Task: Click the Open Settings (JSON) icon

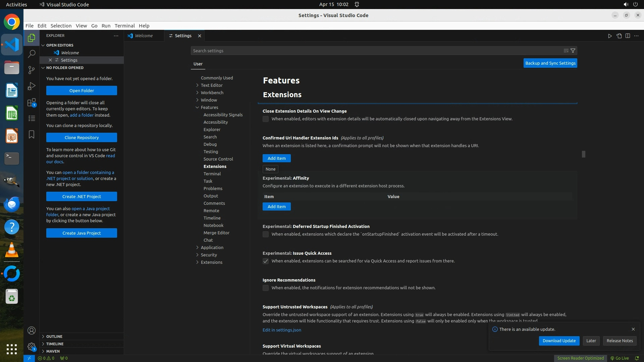Action: [x=619, y=36]
